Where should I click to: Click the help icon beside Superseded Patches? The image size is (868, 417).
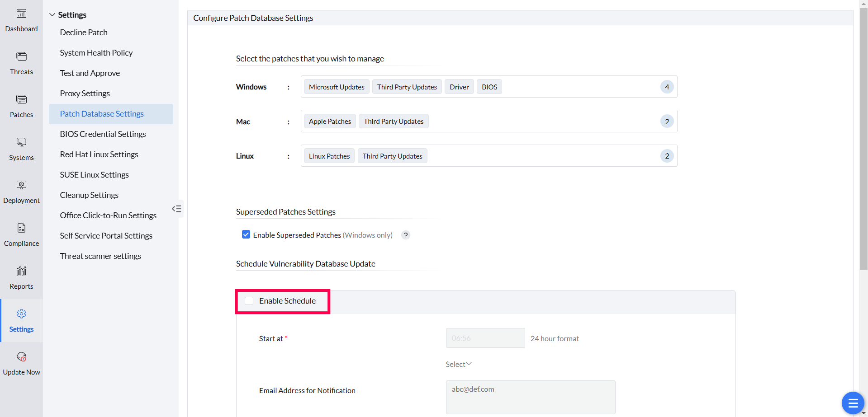coord(406,235)
